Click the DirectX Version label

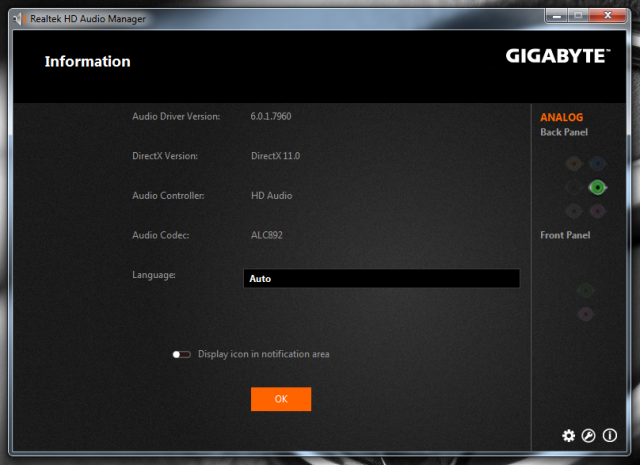pos(165,156)
